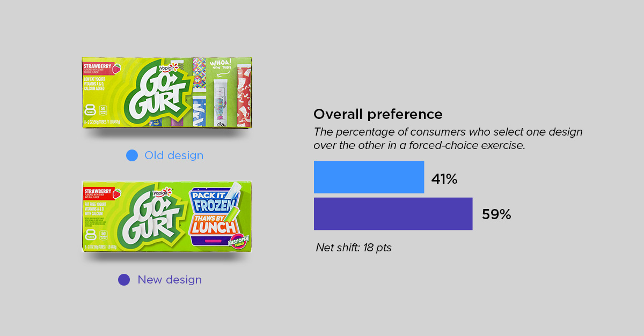Click the strawberry icon on new package
Screen dimensions: 644x336
tap(116, 193)
